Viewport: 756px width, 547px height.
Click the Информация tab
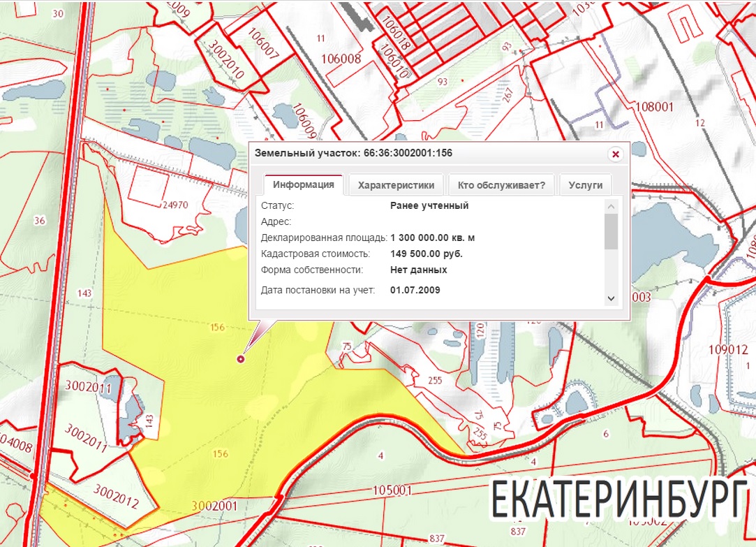click(x=304, y=185)
